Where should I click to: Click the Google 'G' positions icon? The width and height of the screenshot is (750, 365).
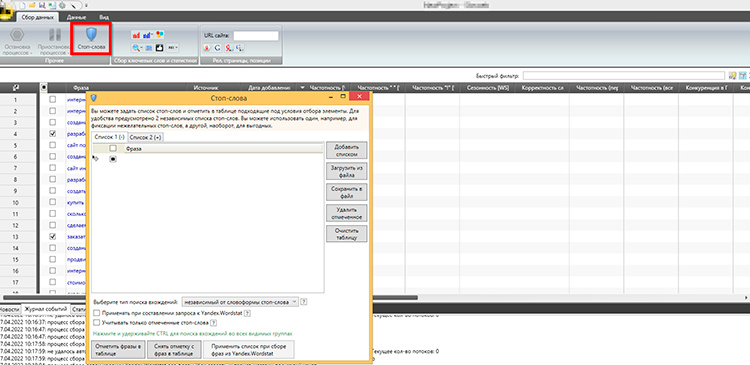pos(218,47)
